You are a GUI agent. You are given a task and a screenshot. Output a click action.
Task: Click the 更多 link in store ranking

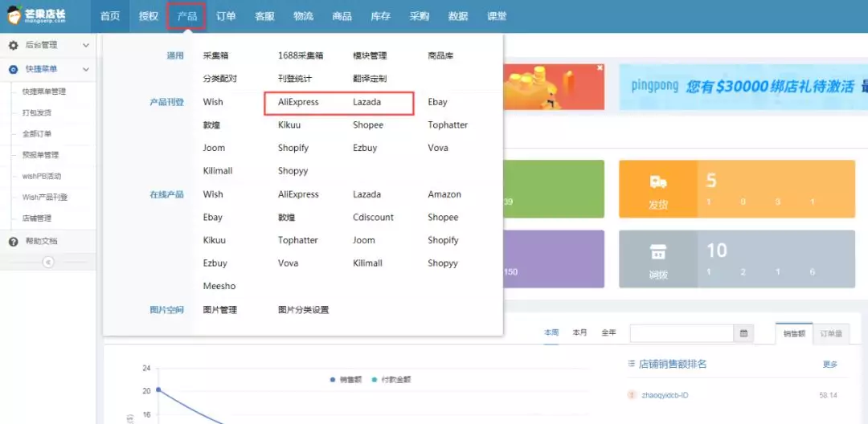pyautogui.click(x=830, y=365)
